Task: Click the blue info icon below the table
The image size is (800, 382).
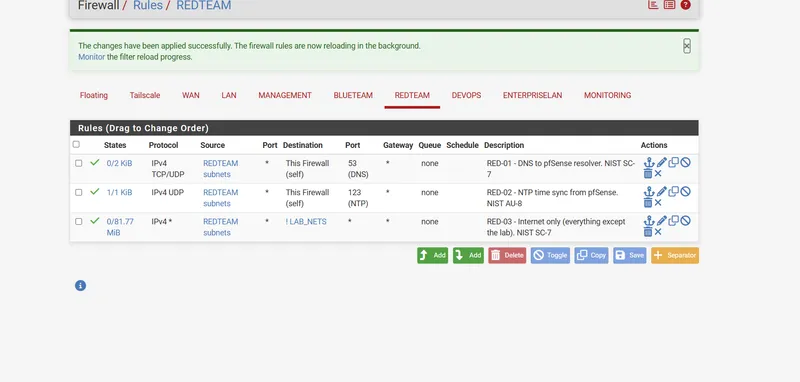Action: [81, 286]
